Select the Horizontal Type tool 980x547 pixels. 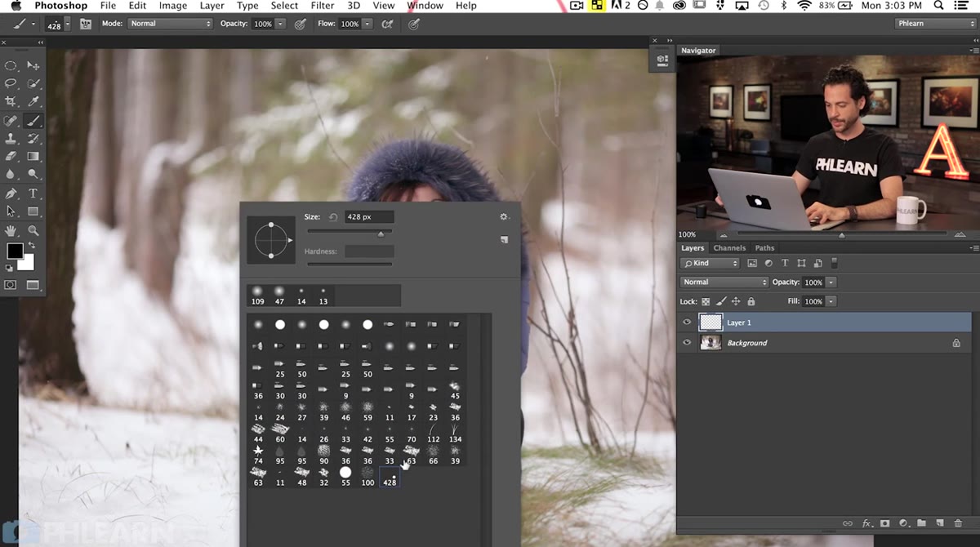click(33, 193)
